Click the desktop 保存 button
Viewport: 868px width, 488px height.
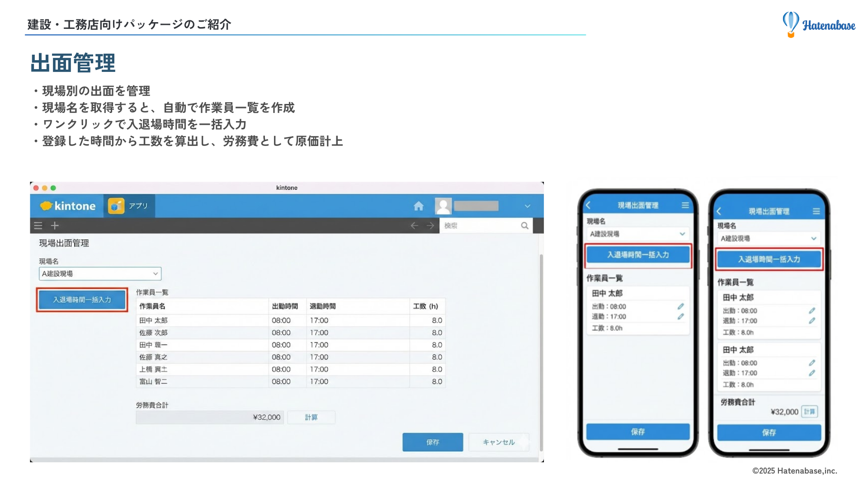(x=433, y=442)
